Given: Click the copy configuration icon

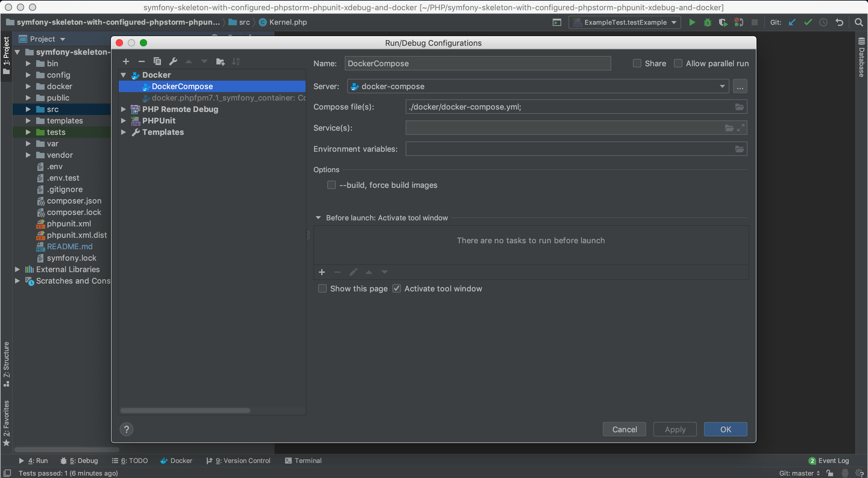Looking at the screenshot, I should pyautogui.click(x=156, y=61).
